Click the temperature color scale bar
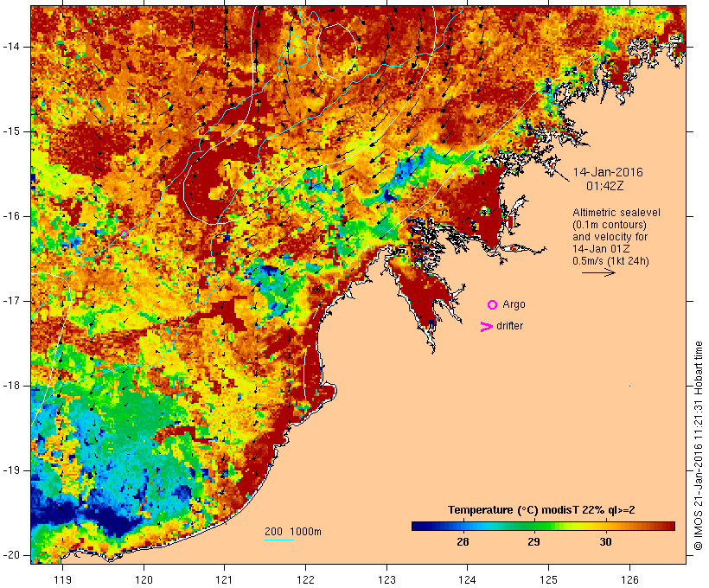 click(543, 526)
